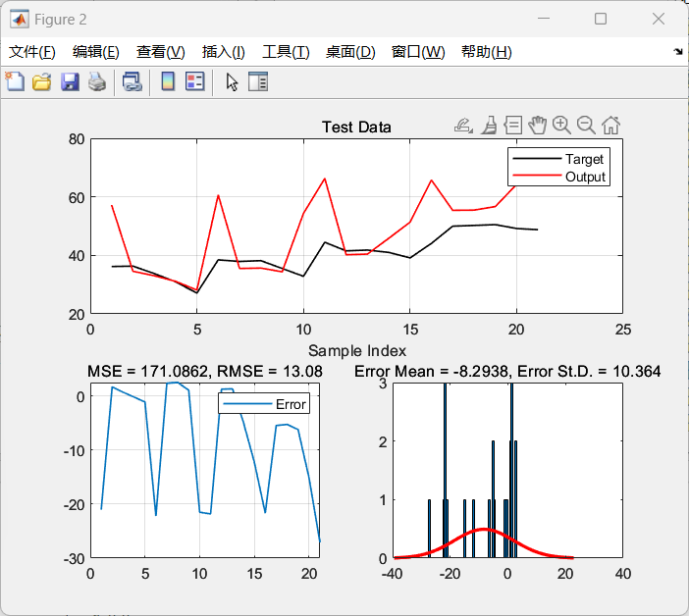This screenshot has height=616, width=689.
Task: Insert a legend using the toolbar icon
Action: (x=194, y=82)
